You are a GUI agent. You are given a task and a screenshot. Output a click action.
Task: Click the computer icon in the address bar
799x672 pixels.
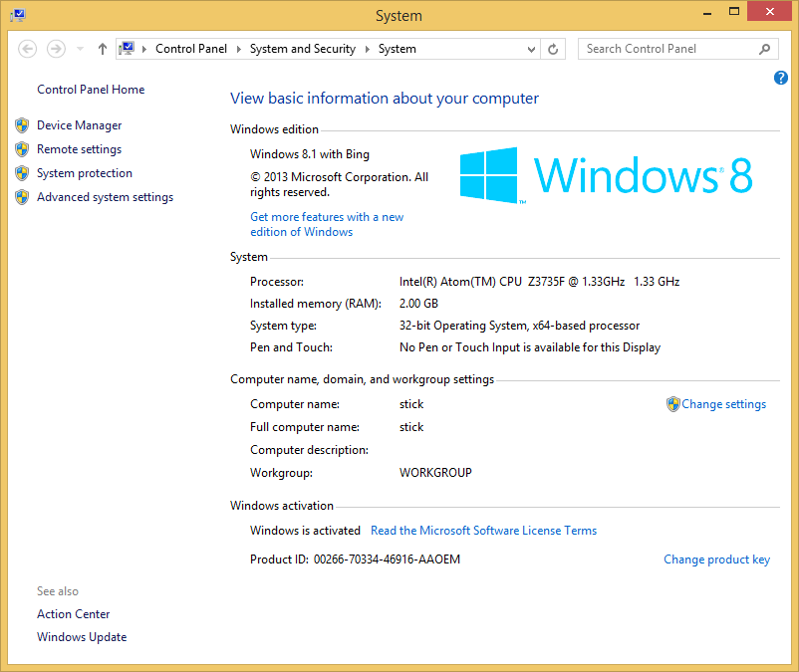tap(127, 49)
